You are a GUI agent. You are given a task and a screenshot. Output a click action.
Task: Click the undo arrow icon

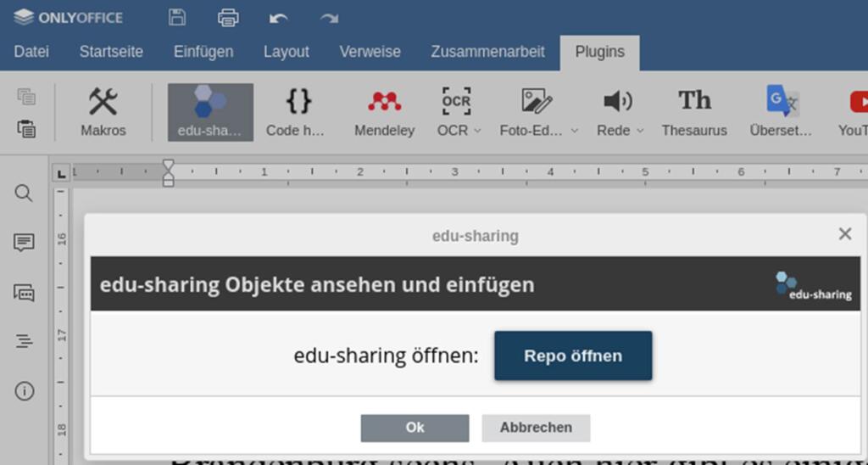point(278,19)
